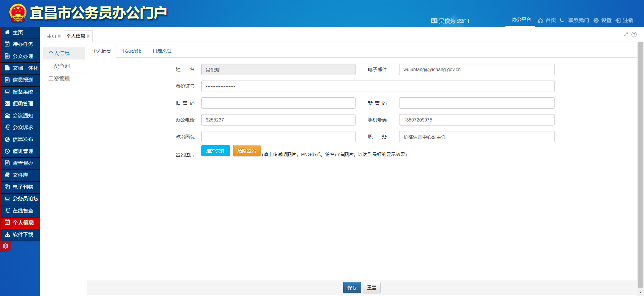644x296 pixels.
Task: Click the 选择文件 upload button
Action: pyautogui.click(x=215, y=151)
